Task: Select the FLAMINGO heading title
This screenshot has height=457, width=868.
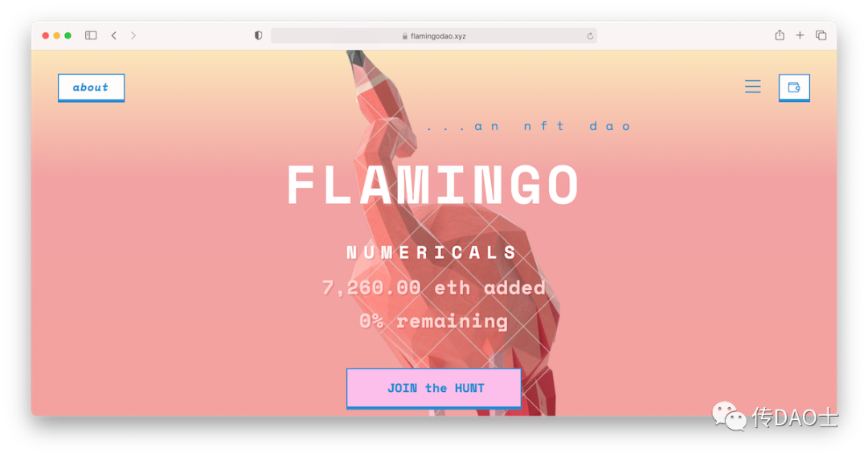Action: [x=433, y=186]
